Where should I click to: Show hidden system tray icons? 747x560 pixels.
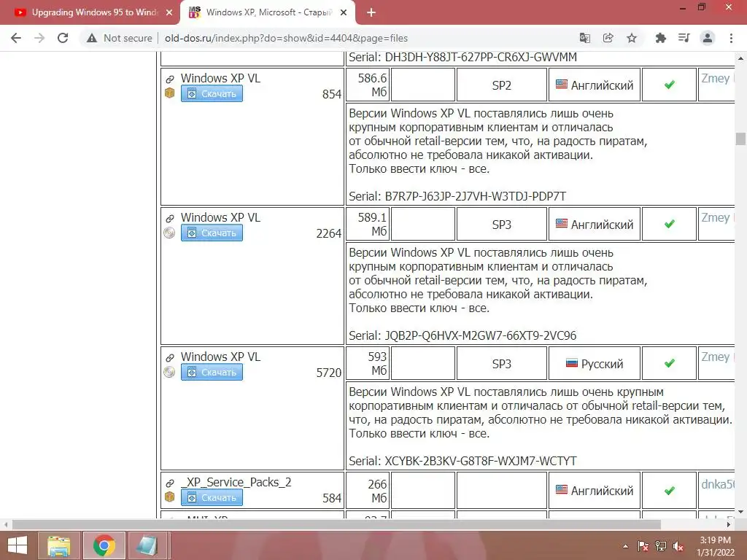click(x=625, y=546)
